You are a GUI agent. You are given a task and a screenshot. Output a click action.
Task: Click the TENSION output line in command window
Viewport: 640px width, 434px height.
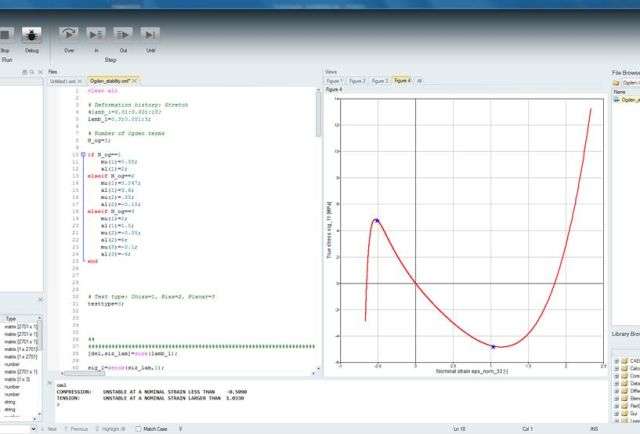point(150,398)
